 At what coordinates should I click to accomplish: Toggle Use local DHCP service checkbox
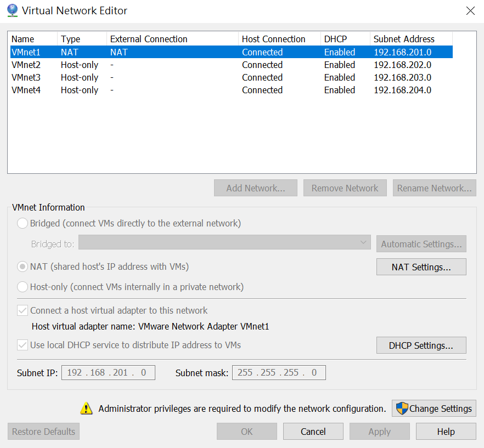[22, 345]
